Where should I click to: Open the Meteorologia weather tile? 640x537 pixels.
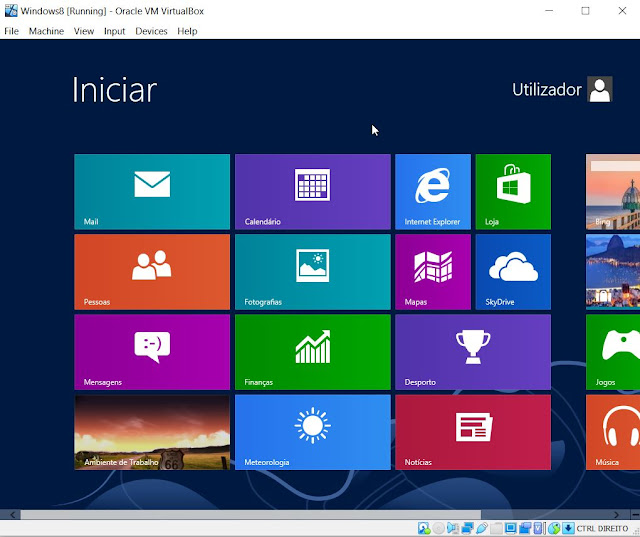click(x=313, y=432)
